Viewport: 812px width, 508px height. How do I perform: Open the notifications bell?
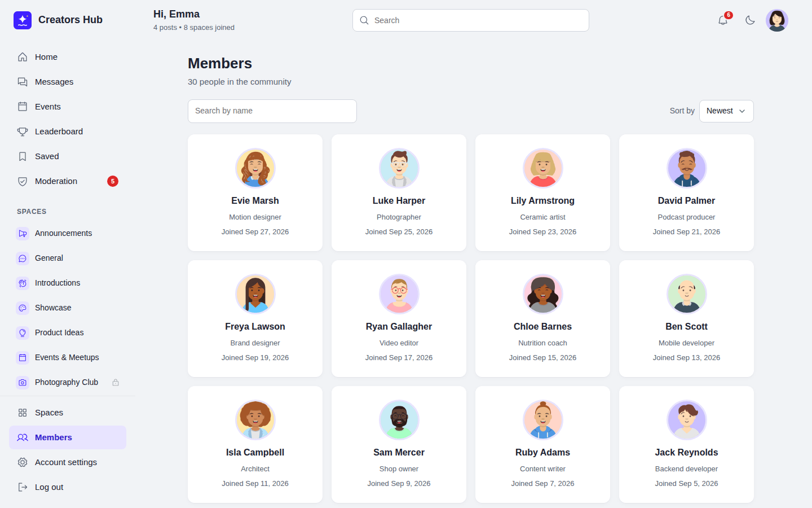click(x=723, y=20)
